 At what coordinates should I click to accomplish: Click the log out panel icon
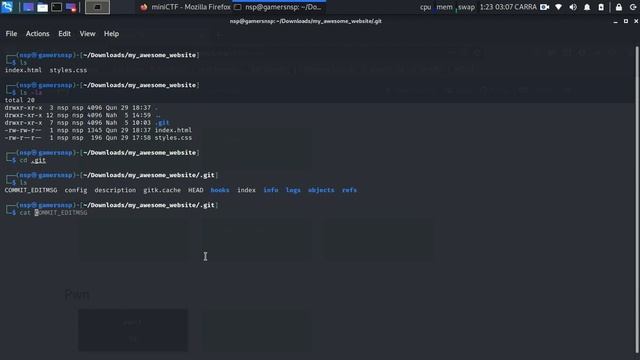tap(633, 7)
